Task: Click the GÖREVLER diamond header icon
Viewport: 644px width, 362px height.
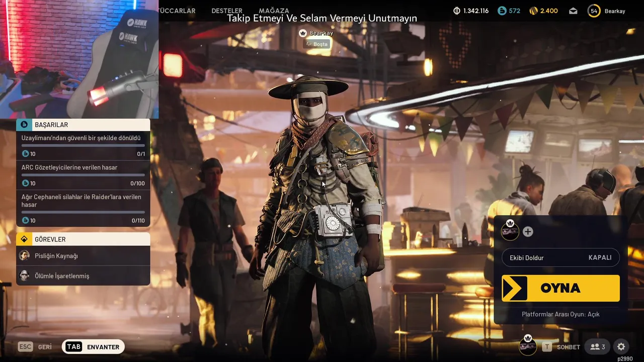Action: click(24, 239)
